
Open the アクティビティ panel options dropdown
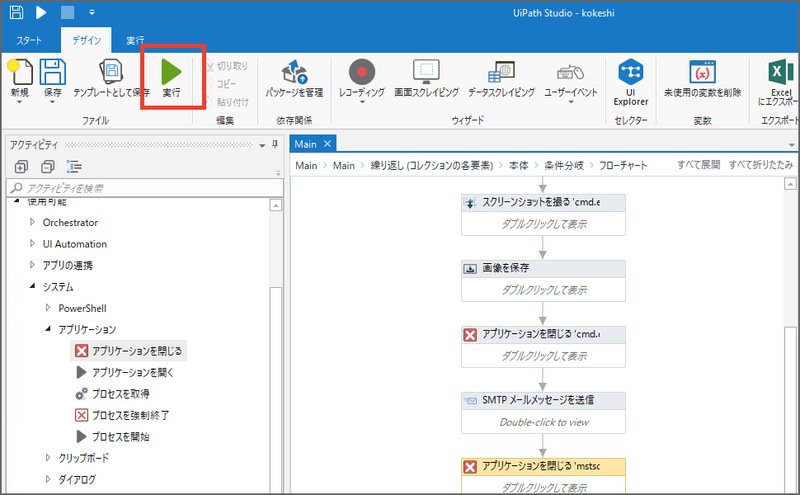pos(262,145)
